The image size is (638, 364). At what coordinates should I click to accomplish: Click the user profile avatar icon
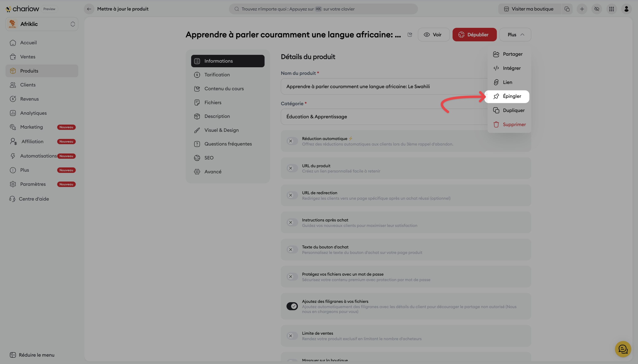[x=626, y=9]
